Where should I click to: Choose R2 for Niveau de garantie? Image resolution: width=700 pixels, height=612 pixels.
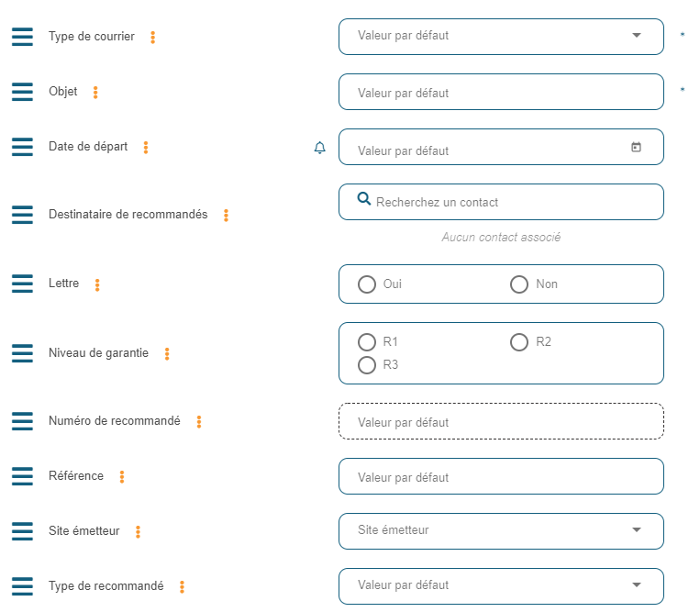(x=519, y=342)
